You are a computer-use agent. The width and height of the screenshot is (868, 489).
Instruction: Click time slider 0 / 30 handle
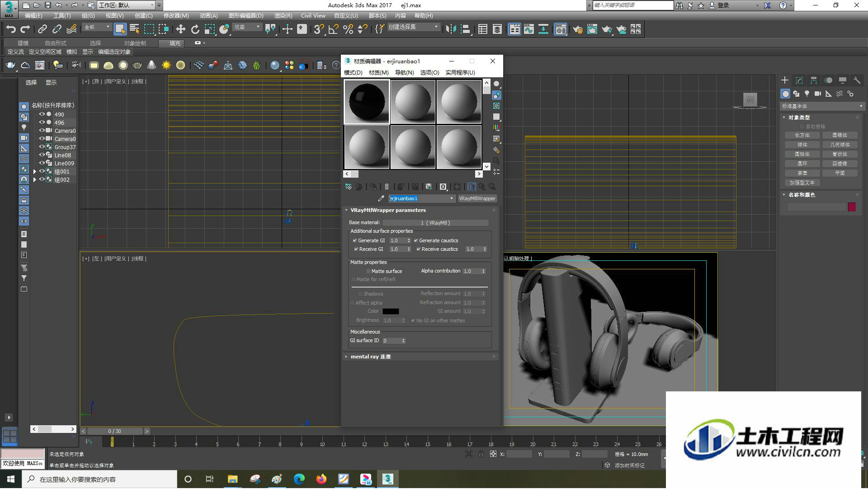[115, 432]
